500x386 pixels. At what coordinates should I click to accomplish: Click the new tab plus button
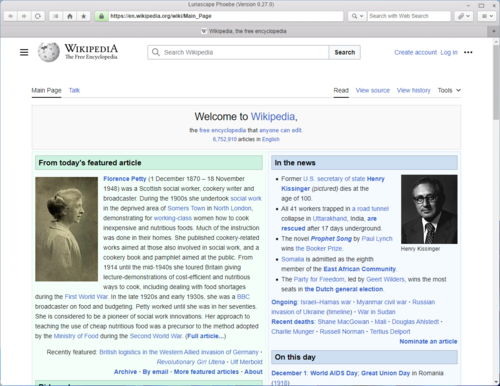(x=494, y=31)
